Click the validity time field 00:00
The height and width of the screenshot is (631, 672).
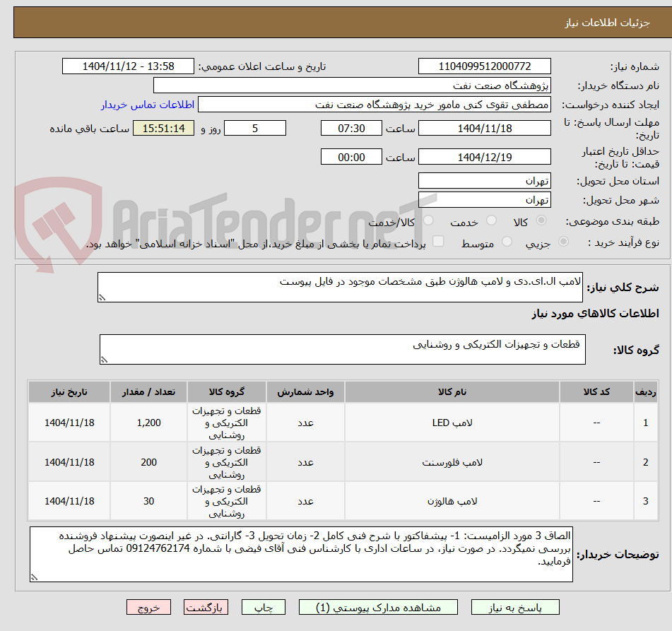pos(351,157)
